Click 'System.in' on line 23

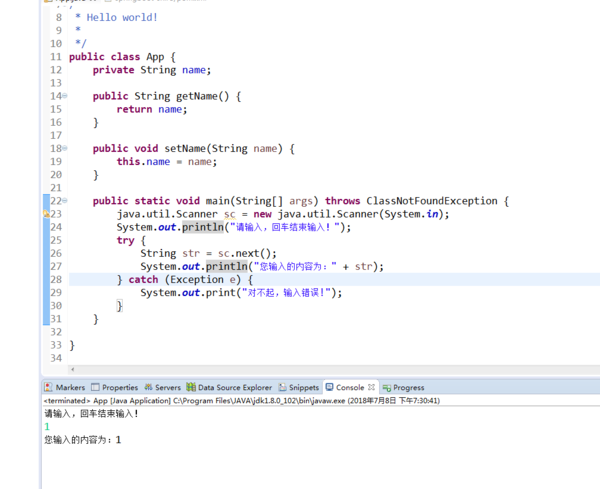pyautogui.click(x=411, y=214)
